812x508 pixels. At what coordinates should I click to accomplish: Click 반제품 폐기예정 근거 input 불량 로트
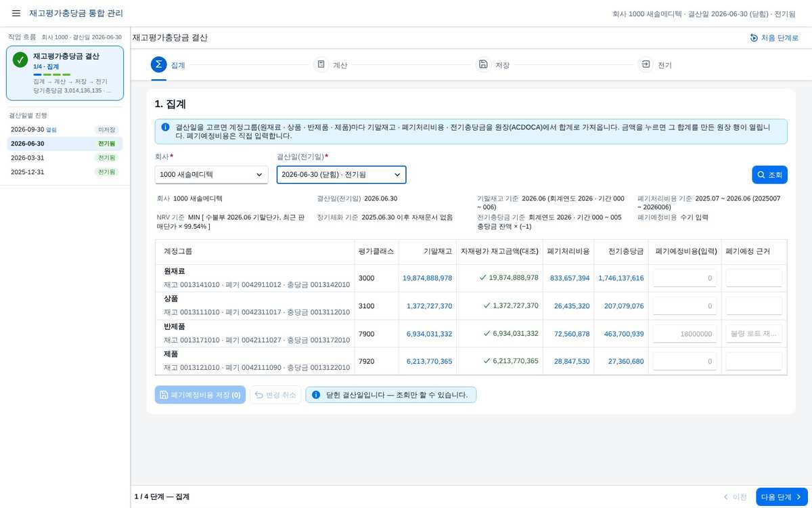coord(754,333)
